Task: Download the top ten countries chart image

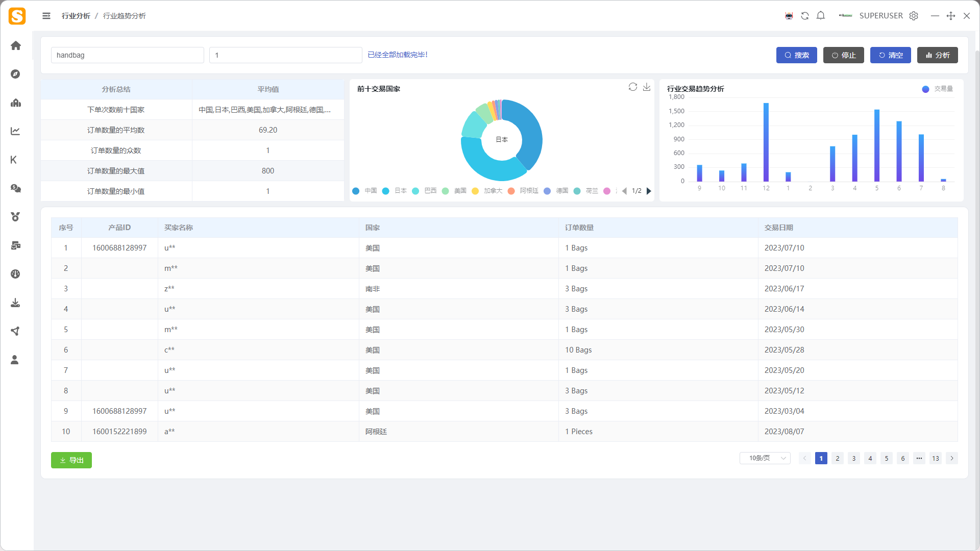Action: click(x=647, y=87)
